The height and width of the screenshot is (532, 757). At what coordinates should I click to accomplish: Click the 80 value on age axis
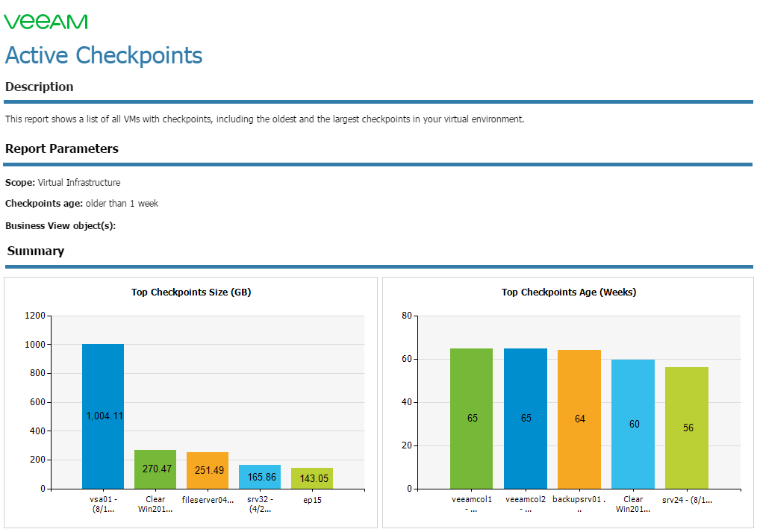pyautogui.click(x=407, y=316)
